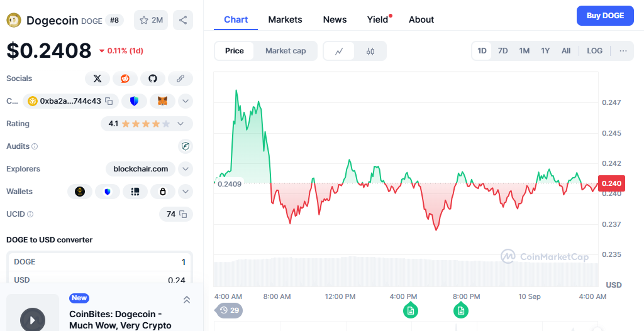Screen dimensions: 644x331
Task: Click the Buy DOGE button
Action: point(605,16)
